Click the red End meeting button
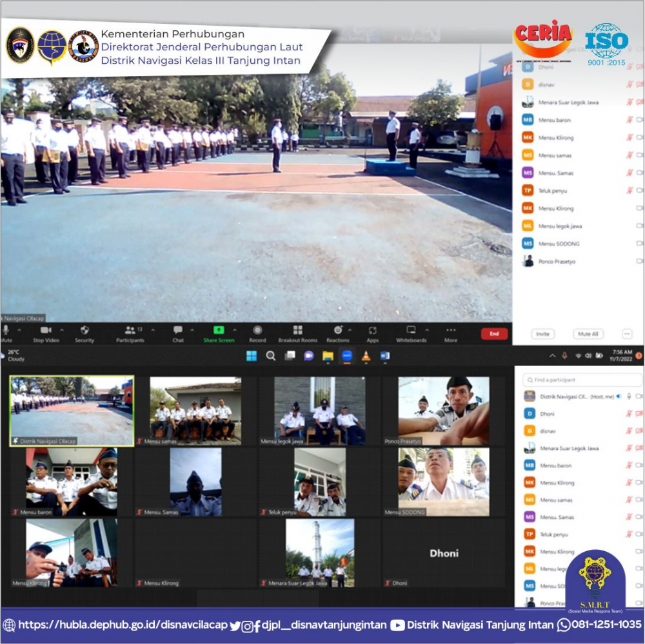645x644 pixels. tap(494, 333)
